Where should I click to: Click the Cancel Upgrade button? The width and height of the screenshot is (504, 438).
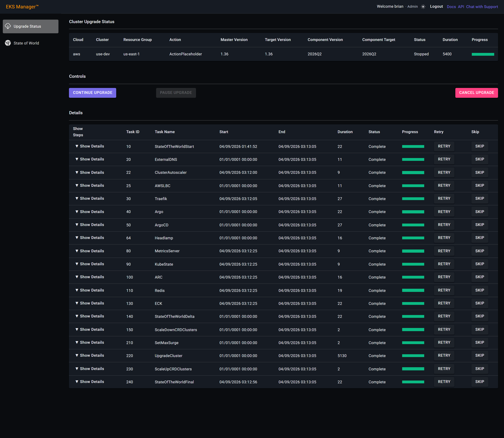(476, 93)
